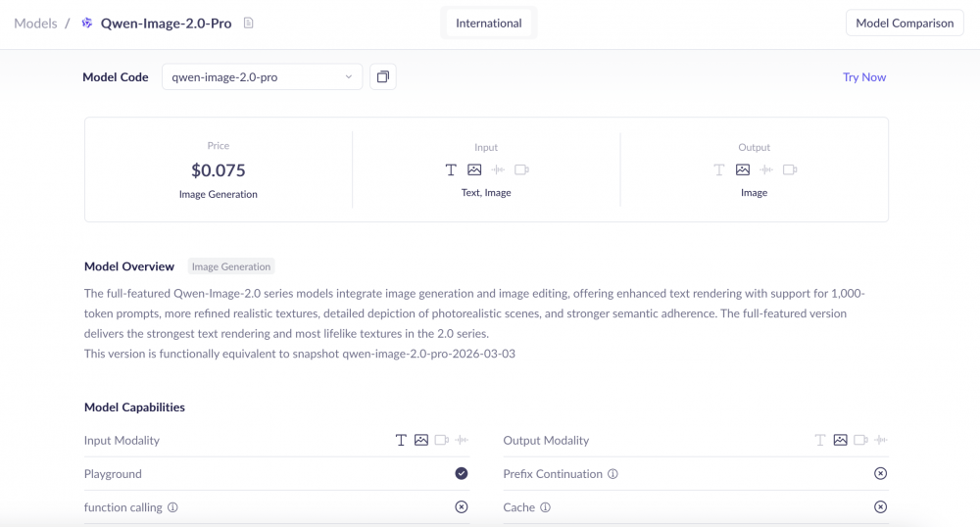Expand the qwen-image-2.0-pro model code dropdown
This screenshot has height=527, width=980.
[262, 76]
